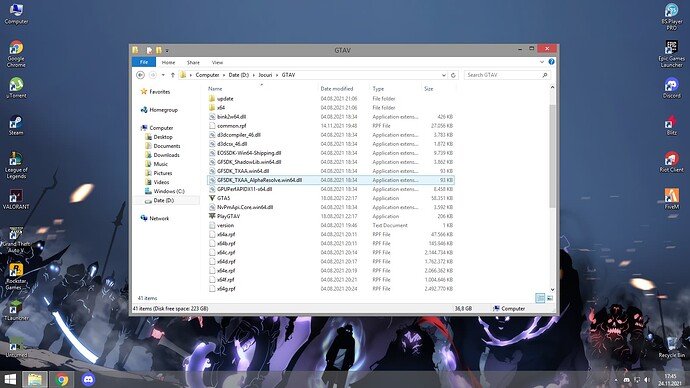
Task: Sort by Size column header
Action: click(429, 89)
